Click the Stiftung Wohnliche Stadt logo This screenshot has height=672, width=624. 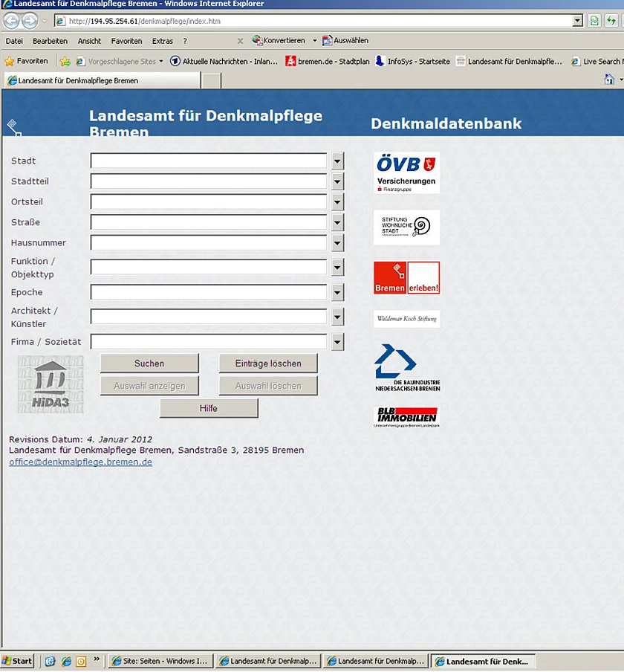pyautogui.click(x=406, y=227)
